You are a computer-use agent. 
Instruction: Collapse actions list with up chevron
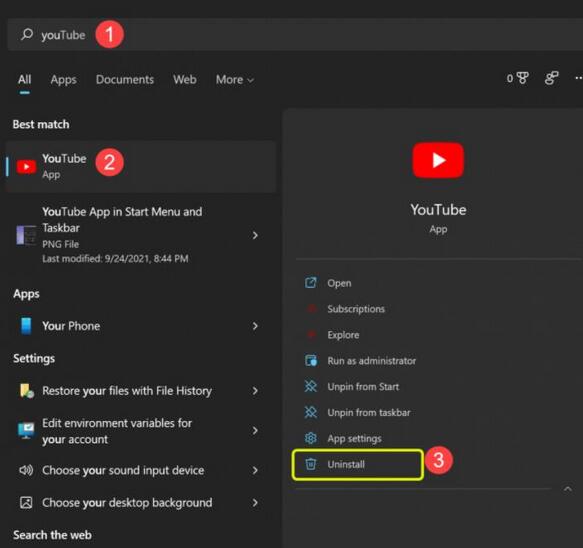click(x=567, y=489)
